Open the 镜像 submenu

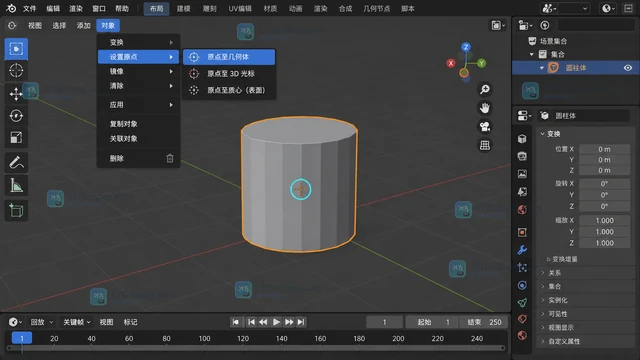tap(139, 71)
